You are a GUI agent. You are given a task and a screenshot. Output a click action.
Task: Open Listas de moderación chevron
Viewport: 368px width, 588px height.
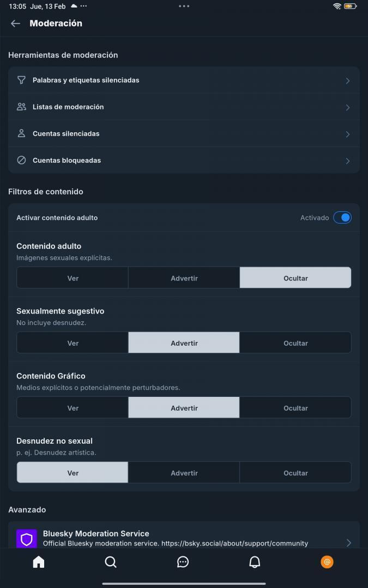coord(347,107)
